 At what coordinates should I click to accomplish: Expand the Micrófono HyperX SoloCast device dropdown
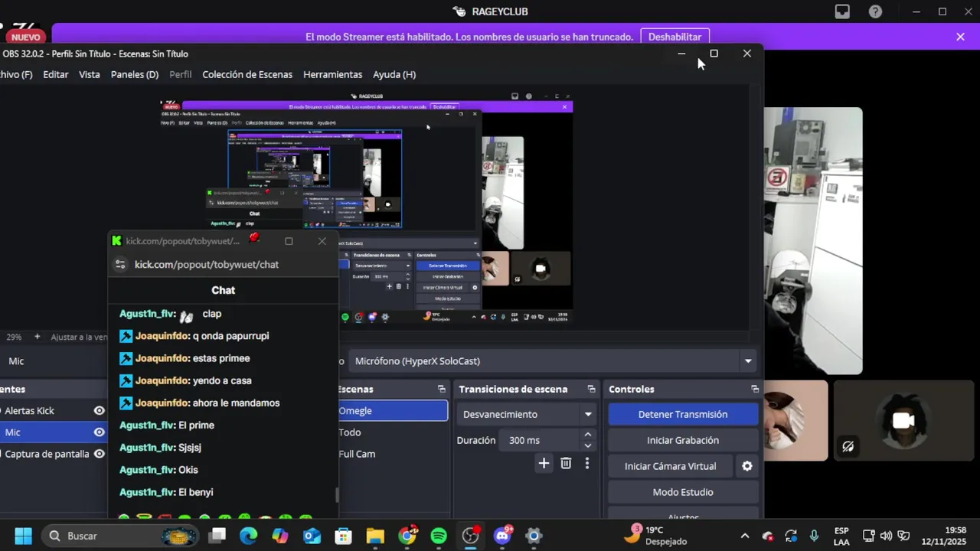click(x=748, y=361)
